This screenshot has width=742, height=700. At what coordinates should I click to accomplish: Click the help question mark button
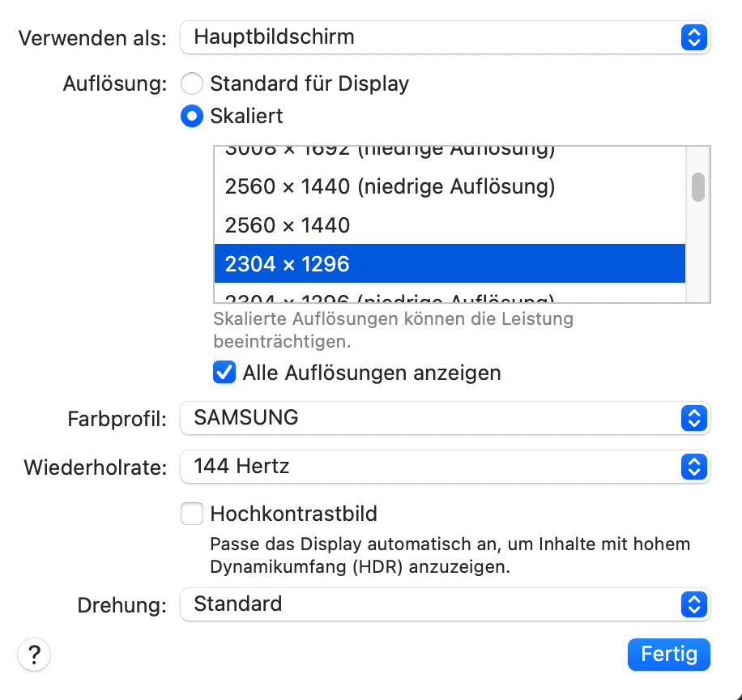[34, 655]
